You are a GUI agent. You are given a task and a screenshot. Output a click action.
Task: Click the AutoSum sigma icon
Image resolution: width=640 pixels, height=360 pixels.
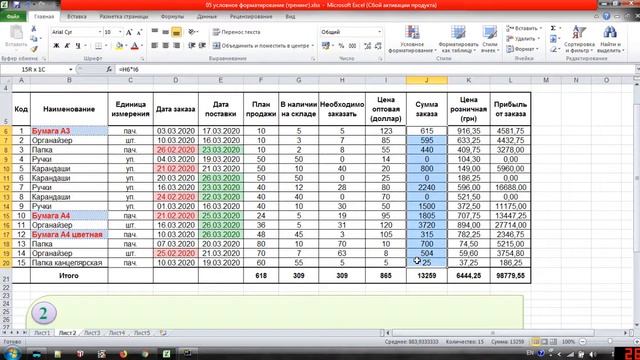[x=553, y=28]
